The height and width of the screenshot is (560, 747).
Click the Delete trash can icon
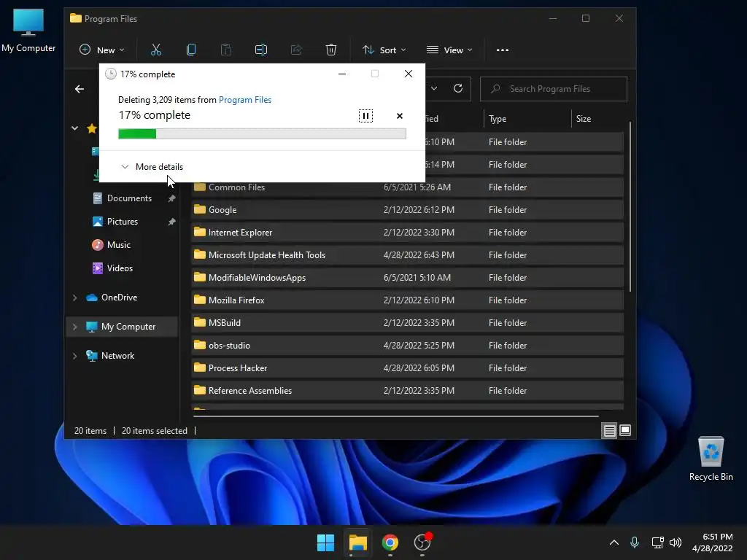331,50
